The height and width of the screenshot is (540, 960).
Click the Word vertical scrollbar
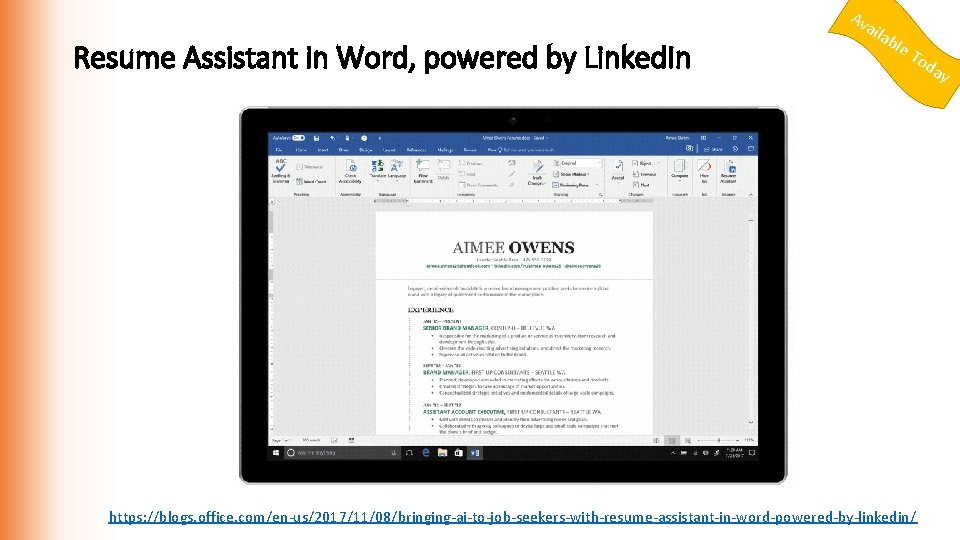click(751, 320)
